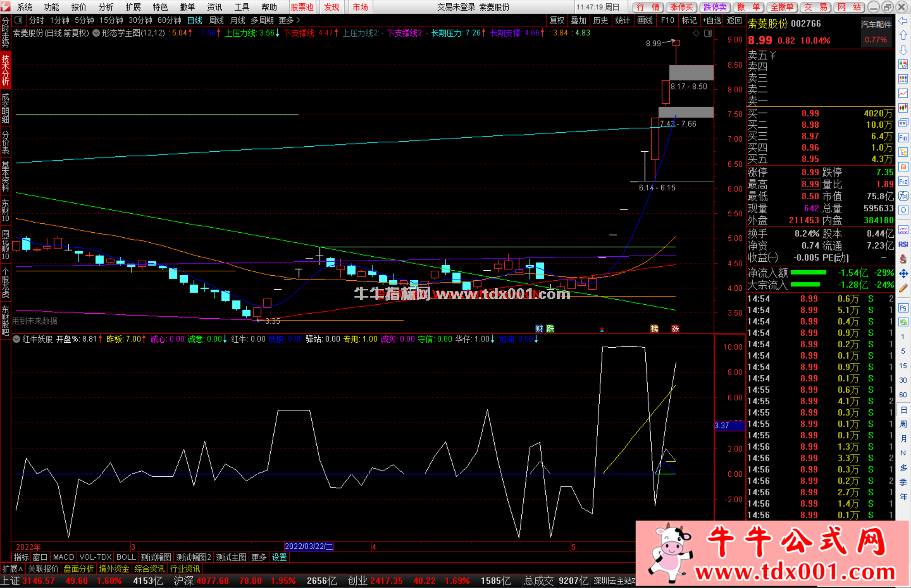Click the four-way move arrows icon
Viewport: 911px width, 588px height.
[903, 274]
